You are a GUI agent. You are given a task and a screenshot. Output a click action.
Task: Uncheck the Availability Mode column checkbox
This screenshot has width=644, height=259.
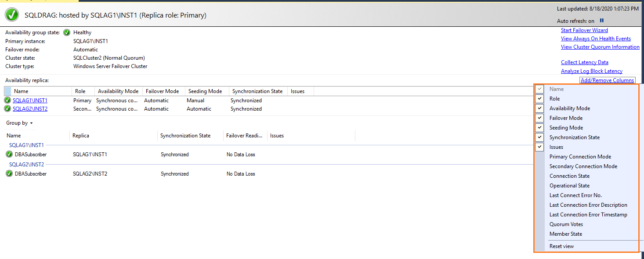[539, 108]
